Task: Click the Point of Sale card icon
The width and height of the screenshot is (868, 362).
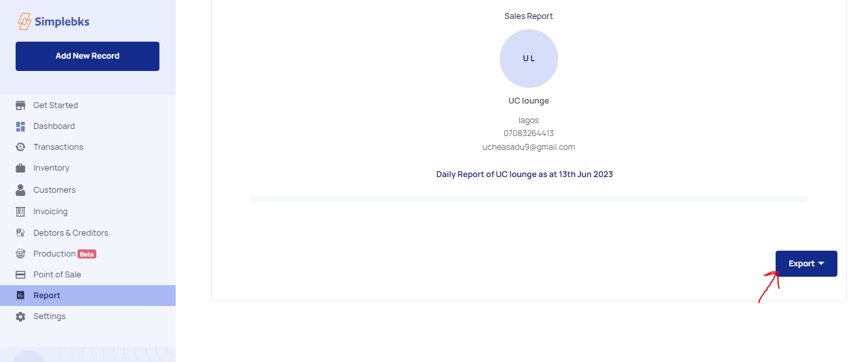Action: tap(21, 275)
